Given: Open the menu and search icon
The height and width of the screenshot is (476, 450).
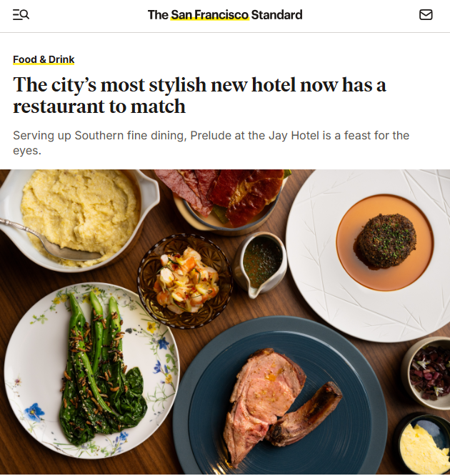Looking at the screenshot, I should coord(21,14).
